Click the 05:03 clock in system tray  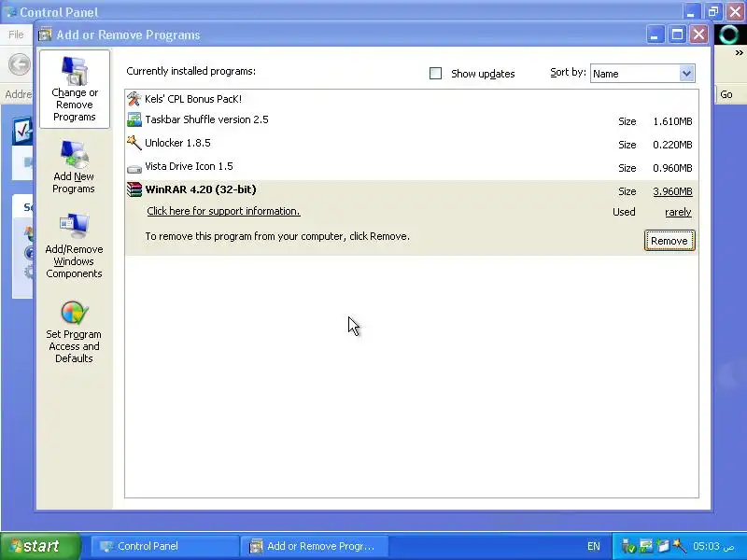click(x=713, y=546)
